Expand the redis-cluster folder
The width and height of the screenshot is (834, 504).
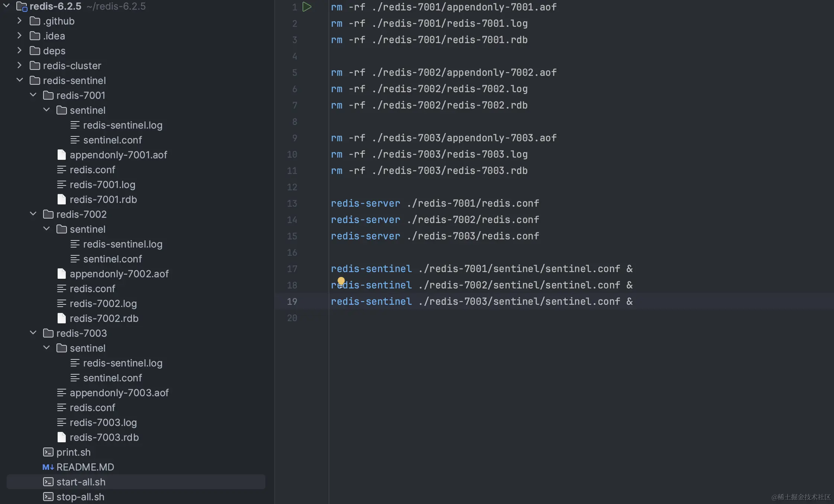click(20, 65)
